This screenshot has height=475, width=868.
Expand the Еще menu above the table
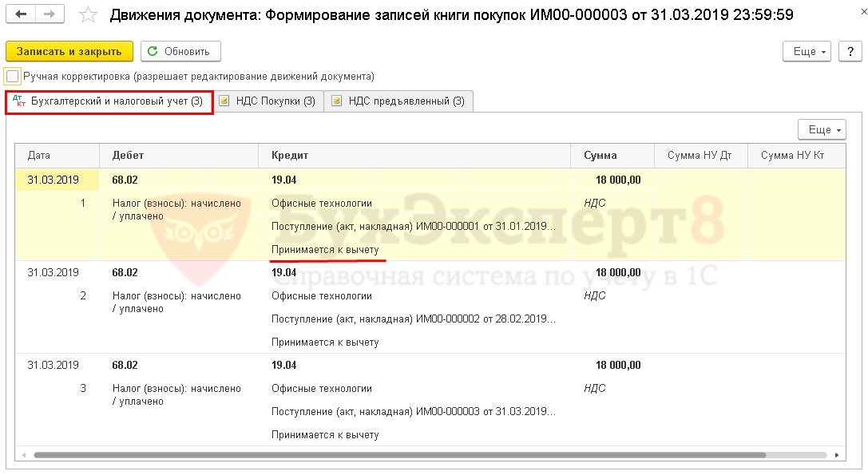point(822,129)
